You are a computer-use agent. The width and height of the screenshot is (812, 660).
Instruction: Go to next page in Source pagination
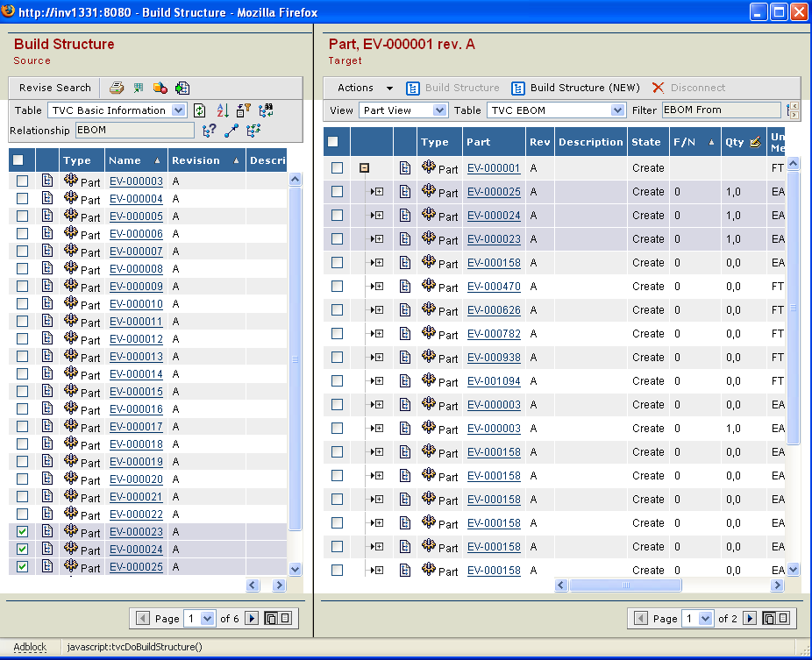pos(252,618)
